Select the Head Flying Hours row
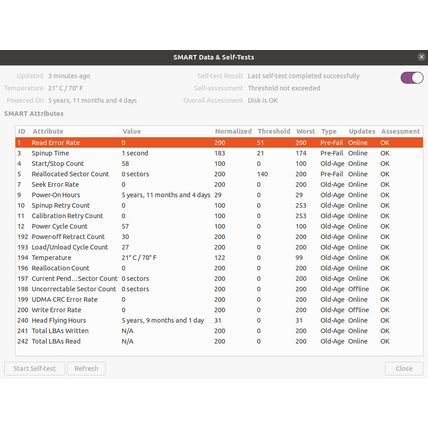Screen dimensions: 428x428 click(219, 320)
